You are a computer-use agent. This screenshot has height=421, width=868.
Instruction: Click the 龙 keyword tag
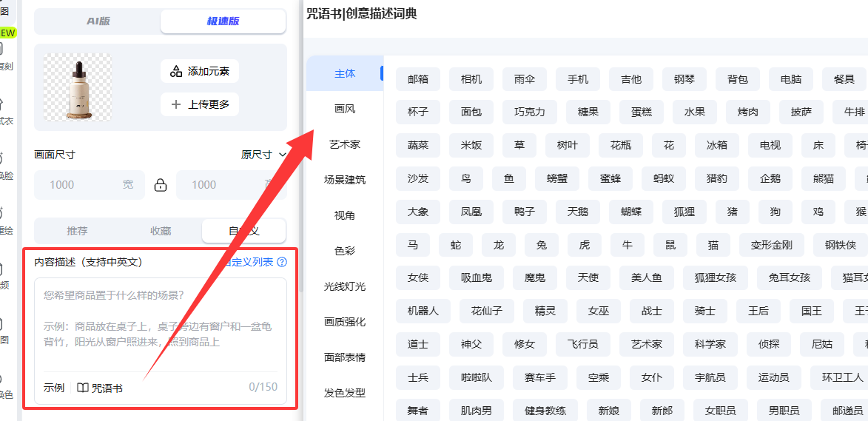coord(498,244)
